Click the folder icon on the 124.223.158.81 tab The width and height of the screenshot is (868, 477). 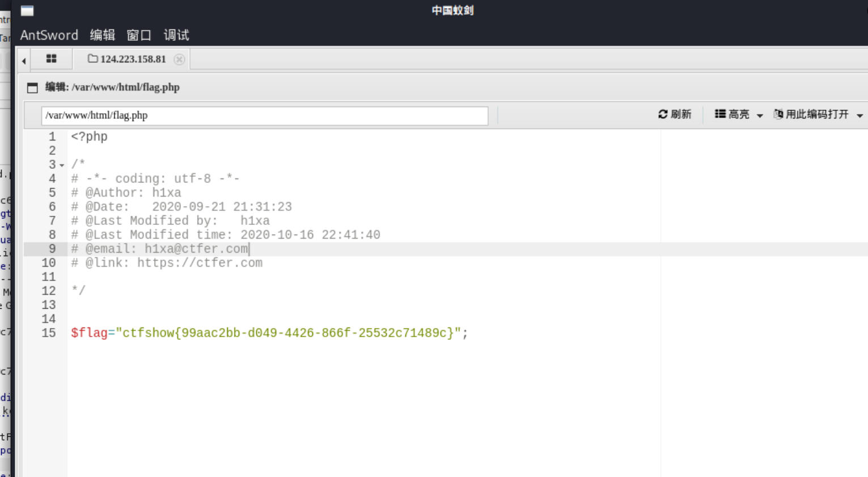tap(92, 59)
